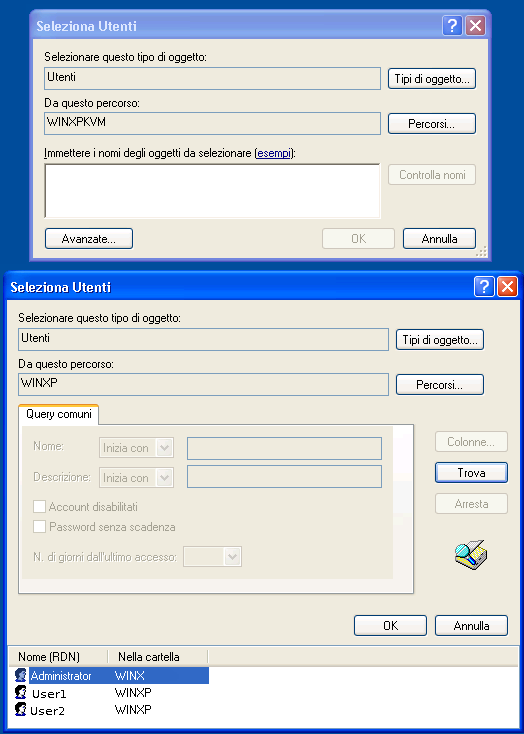
Task: Click the Avanzate... button
Action: tap(89, 239)
